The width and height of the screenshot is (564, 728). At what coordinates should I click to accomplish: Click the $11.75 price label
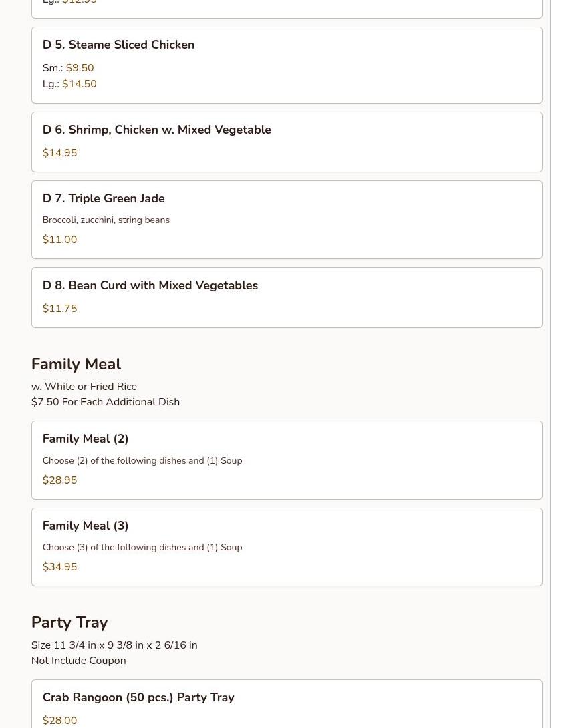point(59,309)
